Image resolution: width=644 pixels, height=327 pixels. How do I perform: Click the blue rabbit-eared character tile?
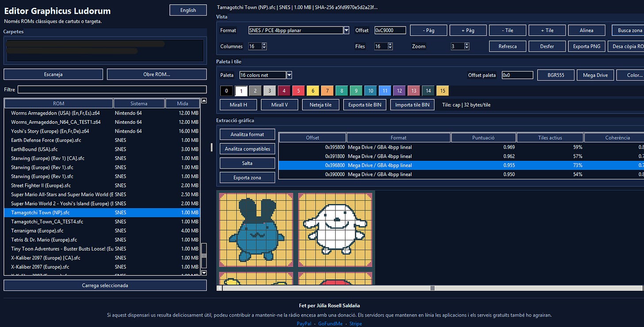(256, 230)
